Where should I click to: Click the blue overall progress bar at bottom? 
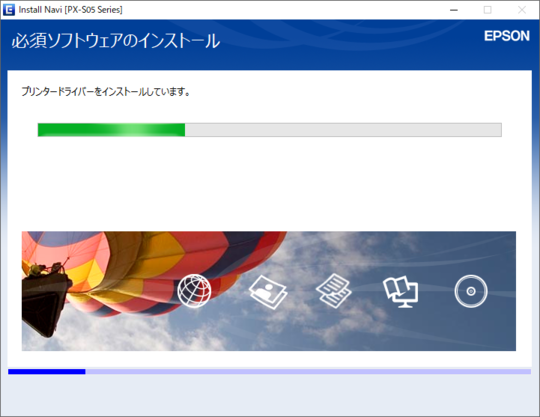click(270, 372)
